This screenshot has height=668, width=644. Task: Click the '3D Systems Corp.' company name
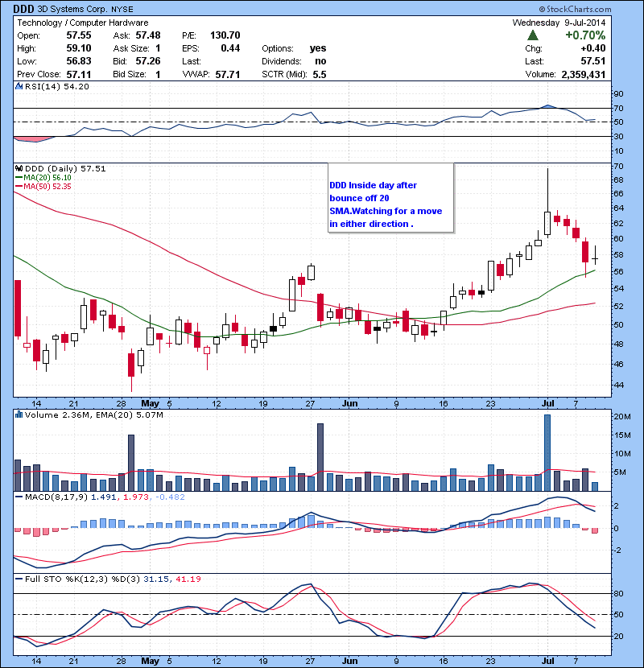72,9
